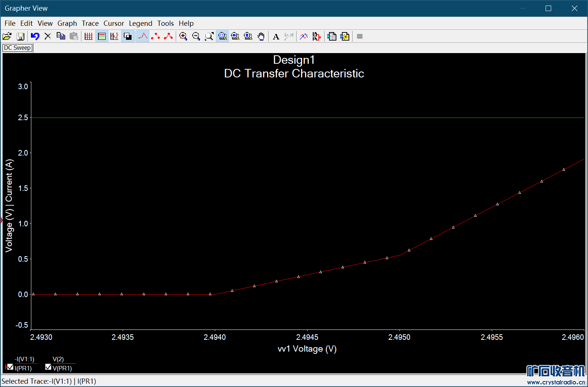Screen dimensions: 588x387
Task: Select the Pan hand tool
Action: click(x=261, y=36)
